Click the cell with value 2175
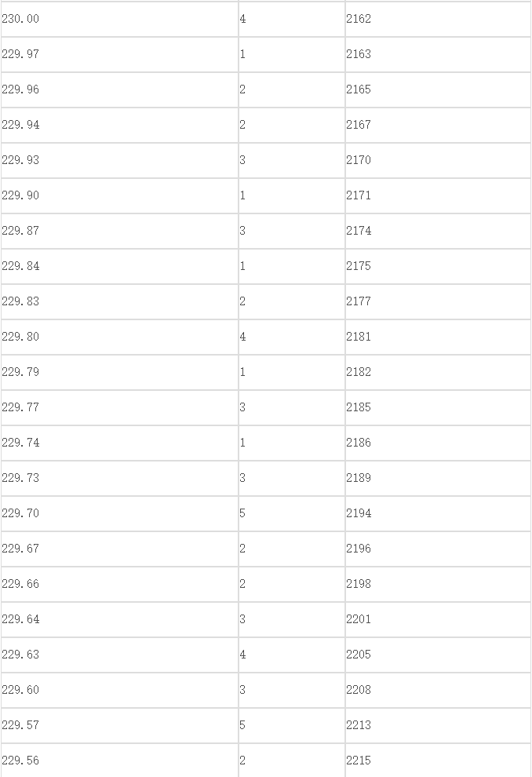Viewport: 532px width, 777px height. [438, 266]
